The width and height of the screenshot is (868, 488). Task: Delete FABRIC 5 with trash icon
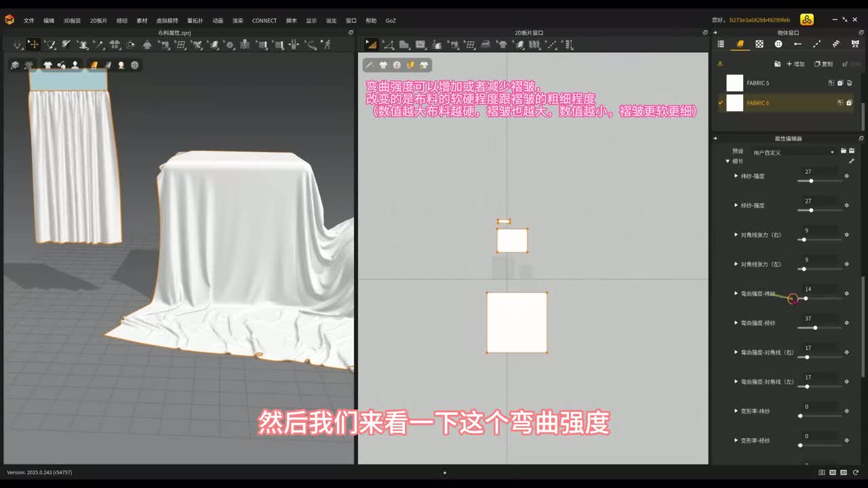tap(849, 83)
